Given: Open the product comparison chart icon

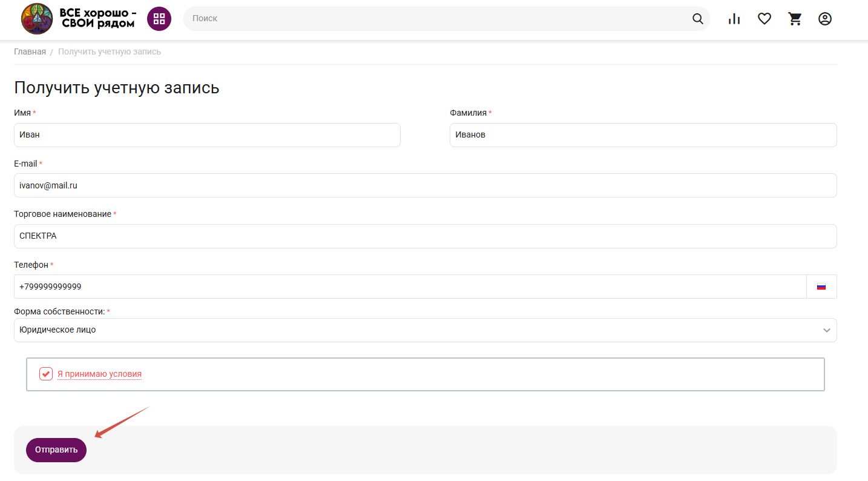Looking at the screenshot, I should click(x=734, y=19).
